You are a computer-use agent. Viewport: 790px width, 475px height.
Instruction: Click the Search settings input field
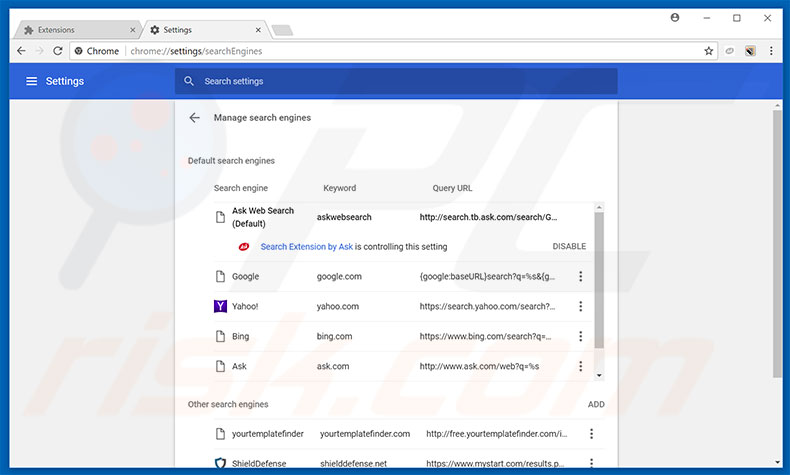(x=396, y=81)
